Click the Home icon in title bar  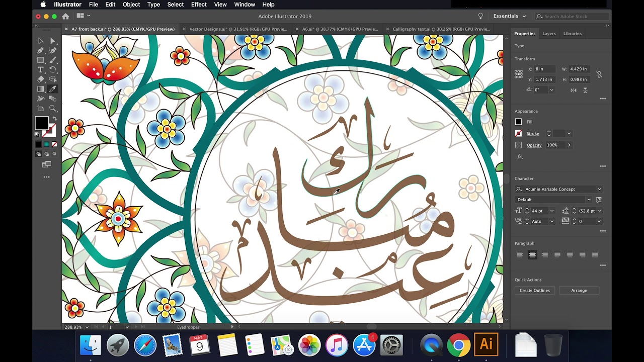point(65,16)
